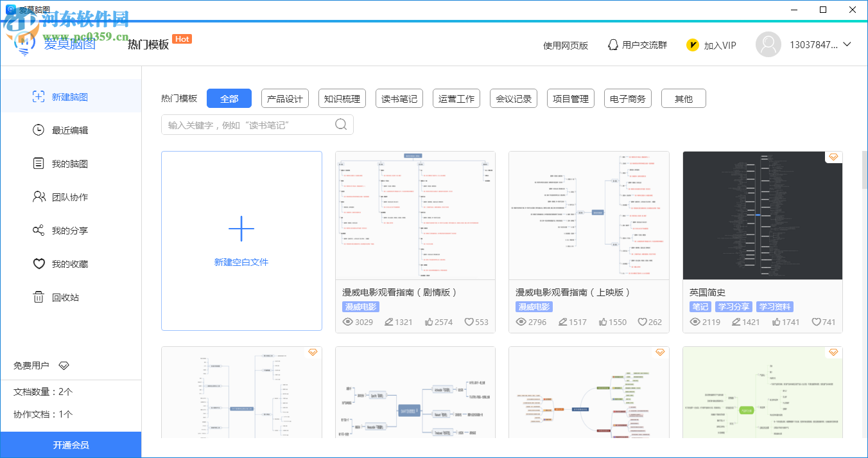Select the 全部 filter
The width and height of the screenshot is (868, 458).
229,98
